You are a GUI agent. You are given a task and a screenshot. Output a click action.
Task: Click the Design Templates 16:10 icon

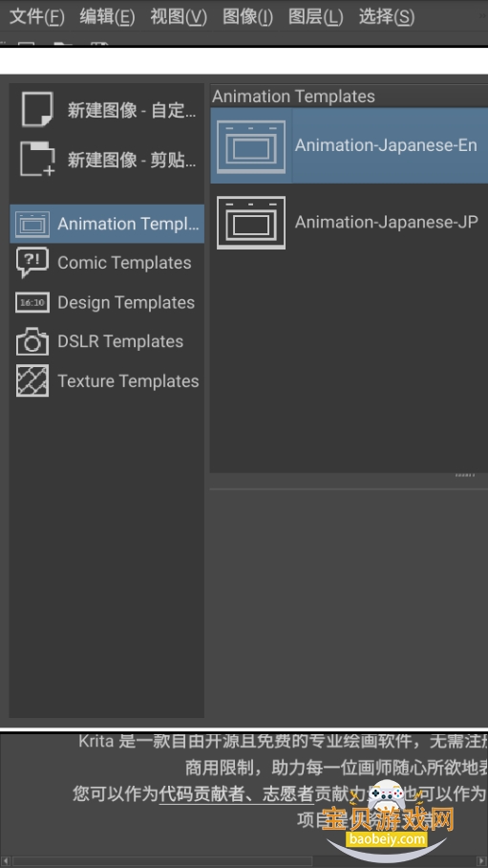click(32, 302)
